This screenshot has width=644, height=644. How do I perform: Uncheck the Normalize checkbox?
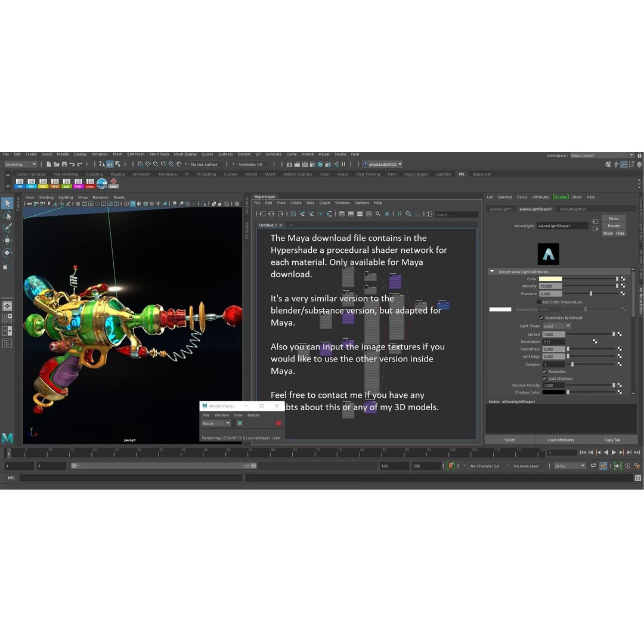click(x=544, y=371)
